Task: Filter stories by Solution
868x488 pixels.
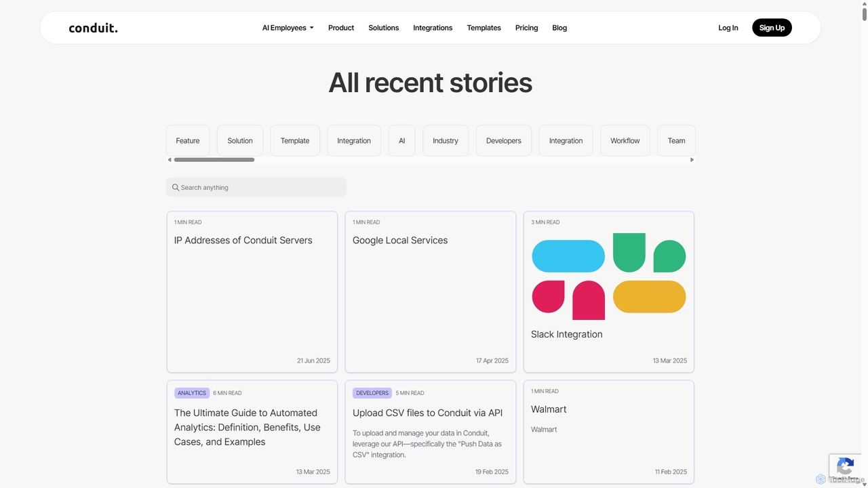Action: pos(240,141)
